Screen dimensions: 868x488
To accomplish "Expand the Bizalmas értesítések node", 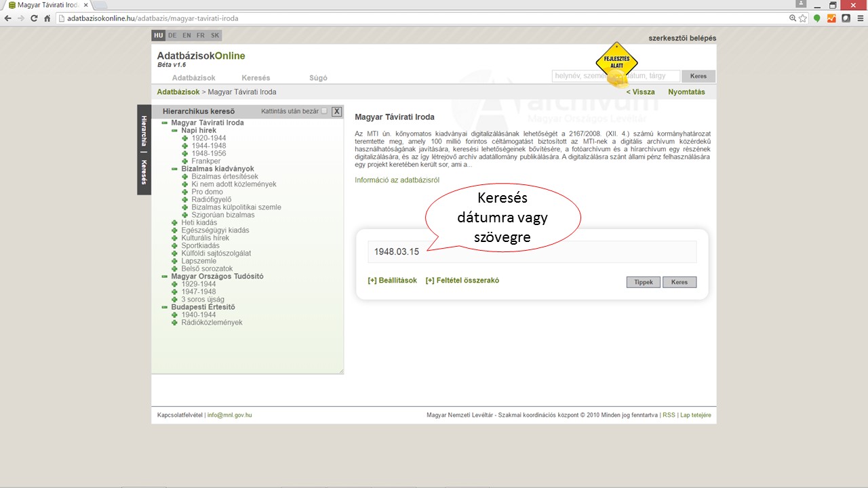I will (x=184, y=176).
